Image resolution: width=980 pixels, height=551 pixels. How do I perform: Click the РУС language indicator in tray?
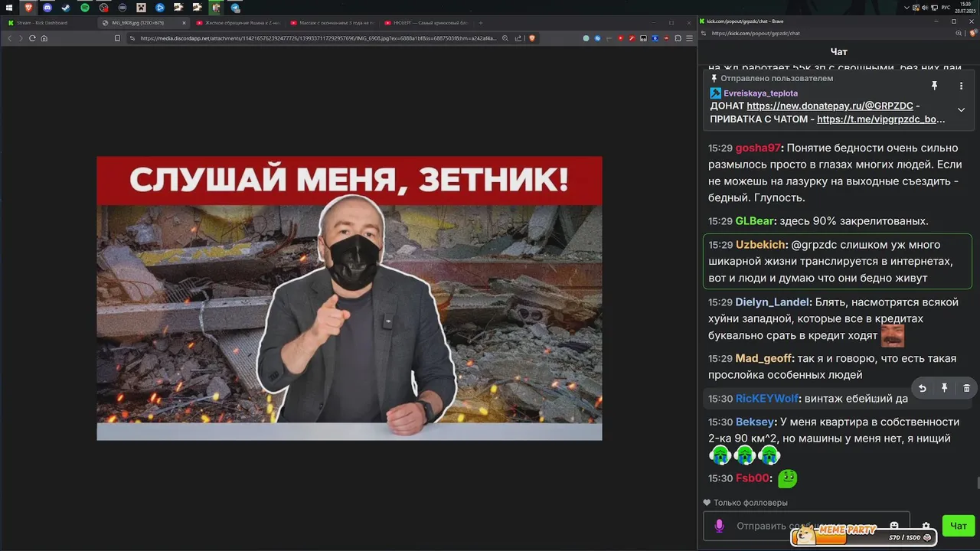[x=946, y=8]
